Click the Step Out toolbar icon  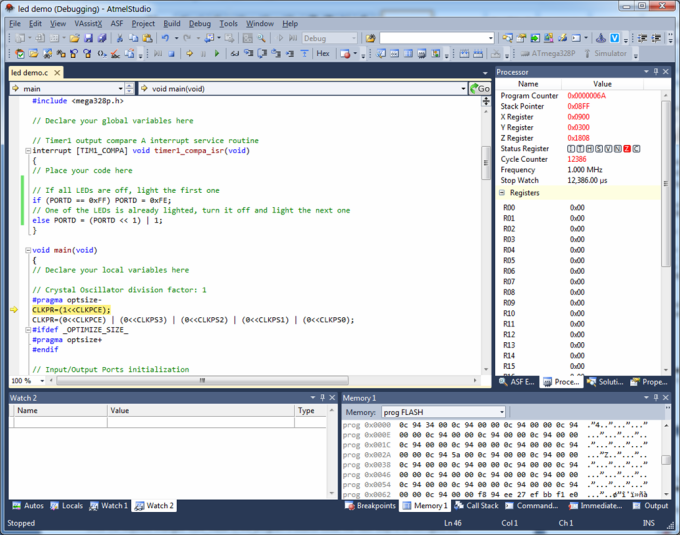276,53
